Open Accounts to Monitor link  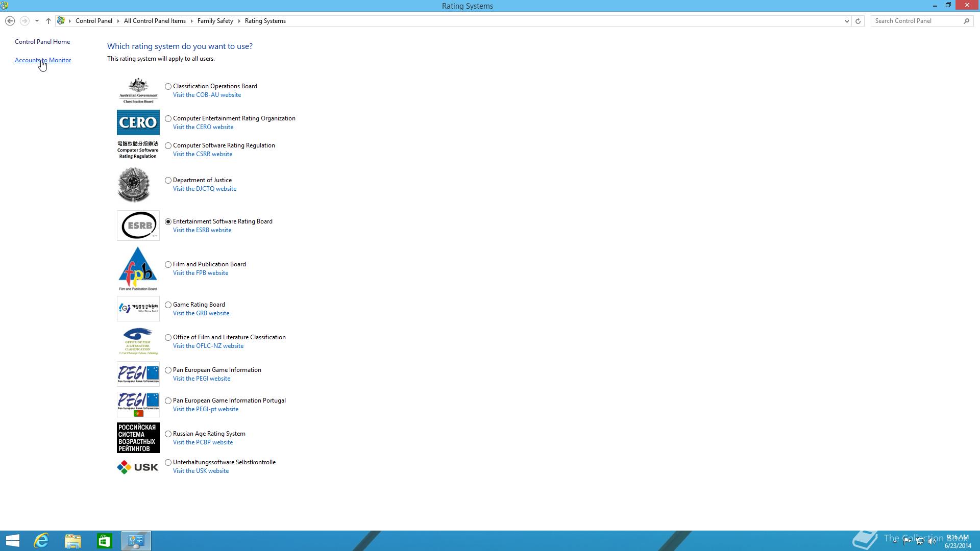tap(43, 60)
